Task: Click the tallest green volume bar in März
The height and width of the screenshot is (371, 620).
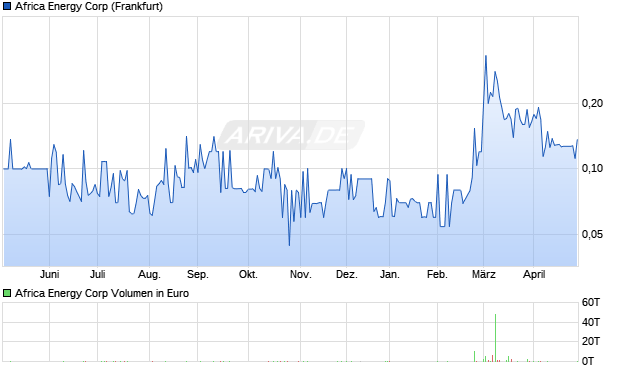Action: tap(495, 338)
